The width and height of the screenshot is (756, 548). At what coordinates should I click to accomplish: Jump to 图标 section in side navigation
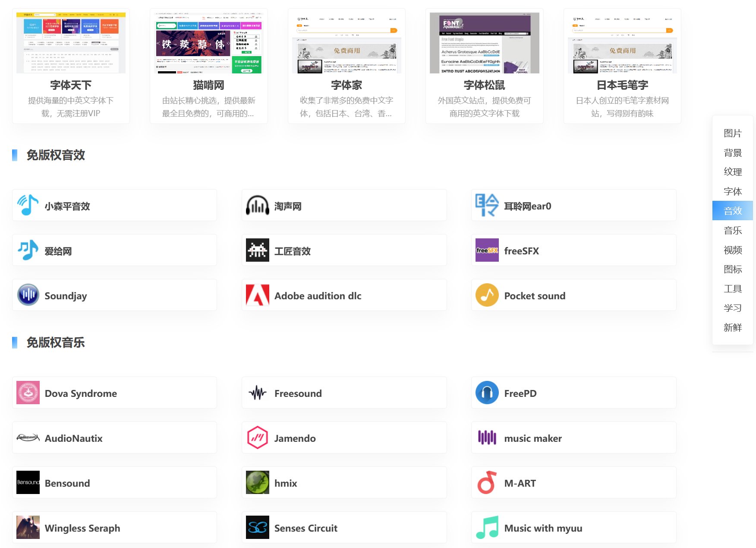[x=733, y=269]
